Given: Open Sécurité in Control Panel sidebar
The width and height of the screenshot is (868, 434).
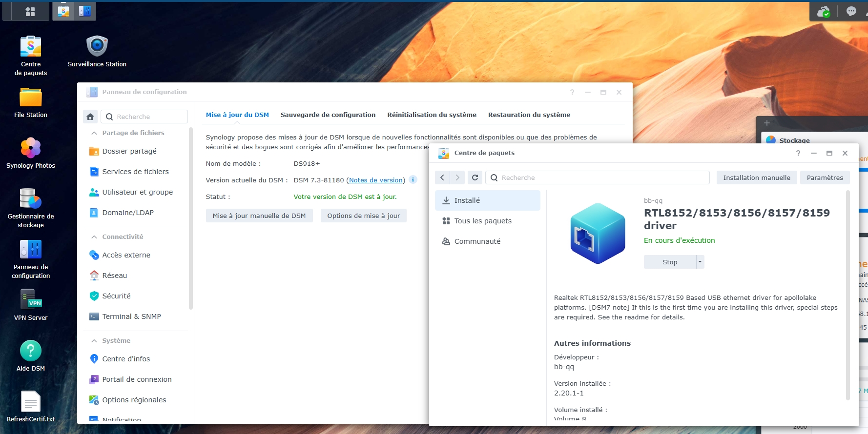Looking at the screenshot, I should pyautogui.click(x=116, y=296).
